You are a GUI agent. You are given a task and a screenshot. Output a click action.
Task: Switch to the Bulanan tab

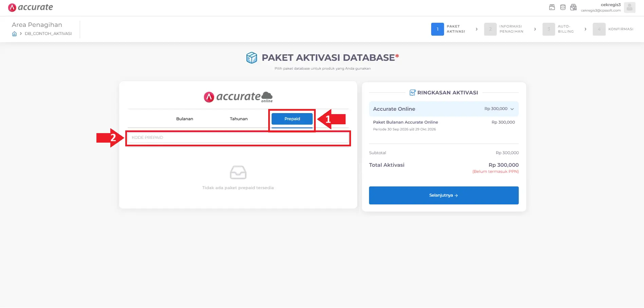[185, 119]
